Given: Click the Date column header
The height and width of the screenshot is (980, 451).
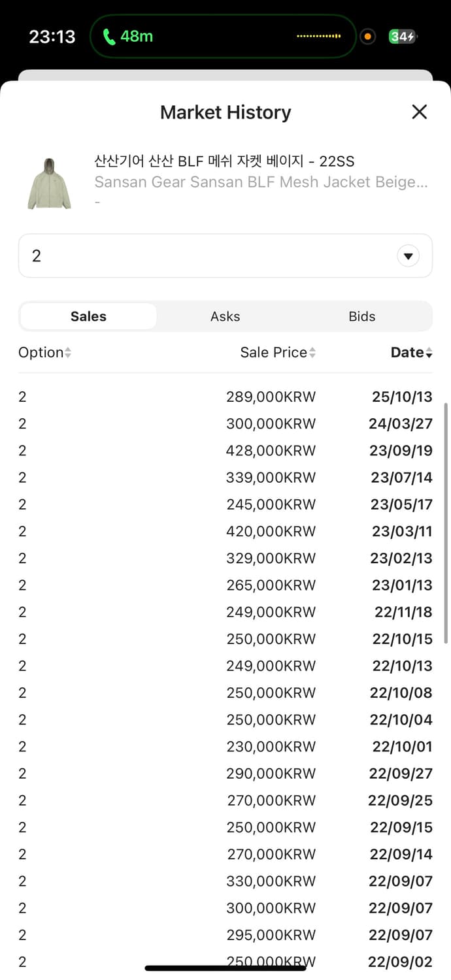Looking at the screenshot, I should (407, 353).
